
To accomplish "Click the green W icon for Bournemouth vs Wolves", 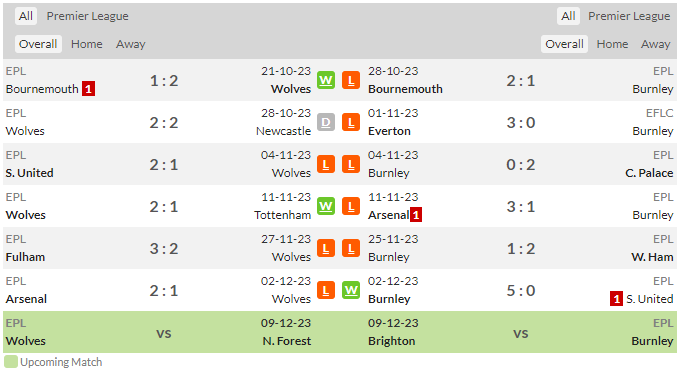I will (326, 80).
